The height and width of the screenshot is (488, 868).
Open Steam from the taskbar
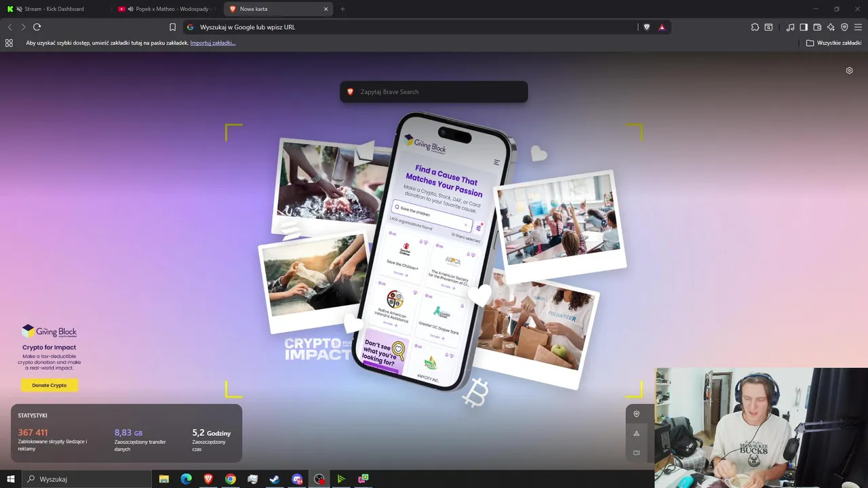275,479
